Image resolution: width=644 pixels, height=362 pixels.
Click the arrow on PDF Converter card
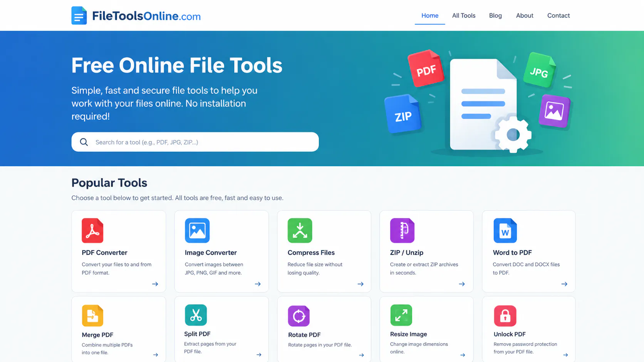click(155, 284)
